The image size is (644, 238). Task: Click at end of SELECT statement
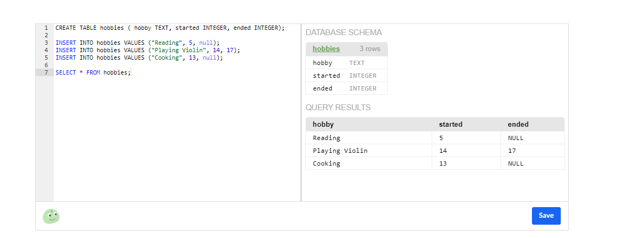click(130, 72)
